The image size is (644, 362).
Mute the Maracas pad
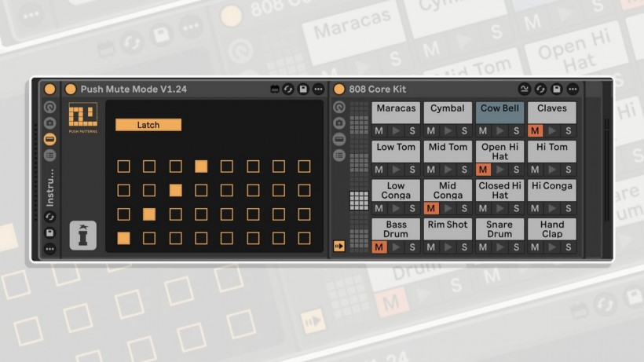click(x=379, y=131)
